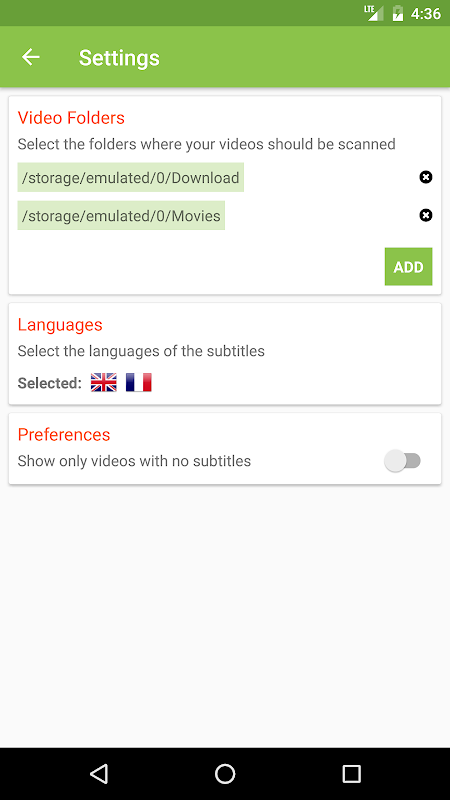Select the /storage/emulated/0/Movies folder path

[121, 216]
